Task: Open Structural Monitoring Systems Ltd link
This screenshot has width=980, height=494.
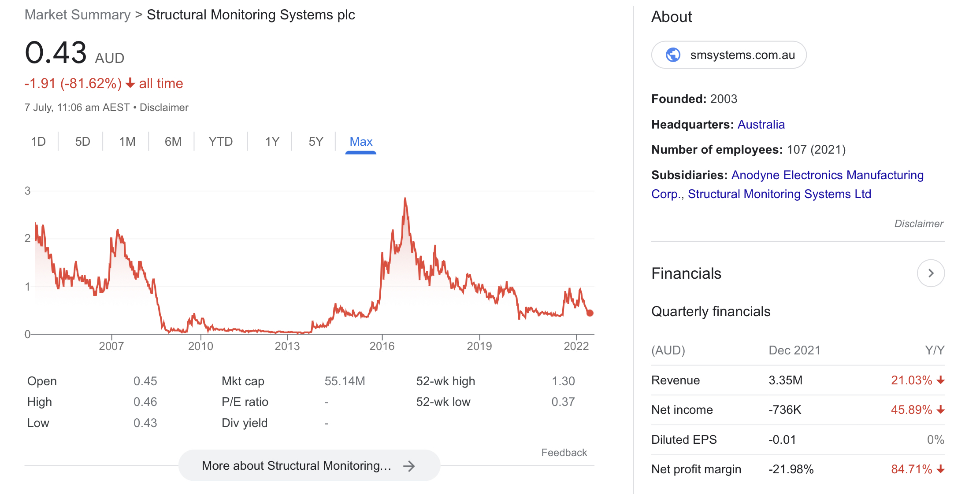Action: [780, 194]
